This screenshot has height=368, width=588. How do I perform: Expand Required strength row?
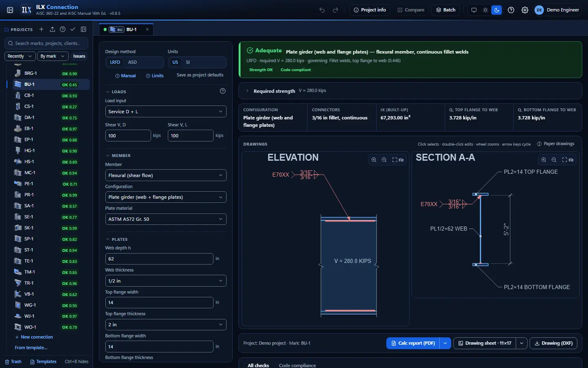click(x=410, y=91)
